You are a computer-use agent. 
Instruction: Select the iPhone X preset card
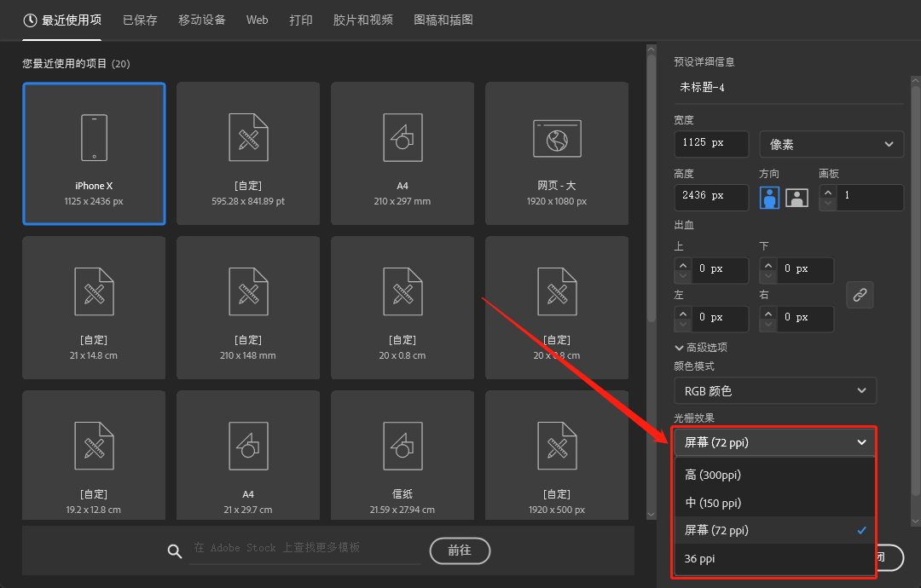(94, 153)
